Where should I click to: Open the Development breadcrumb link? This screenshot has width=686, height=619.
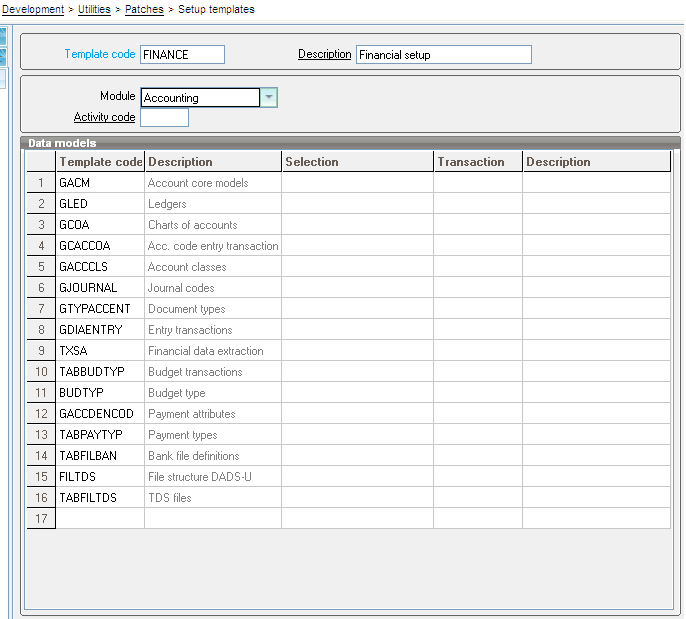click(33, 9)
